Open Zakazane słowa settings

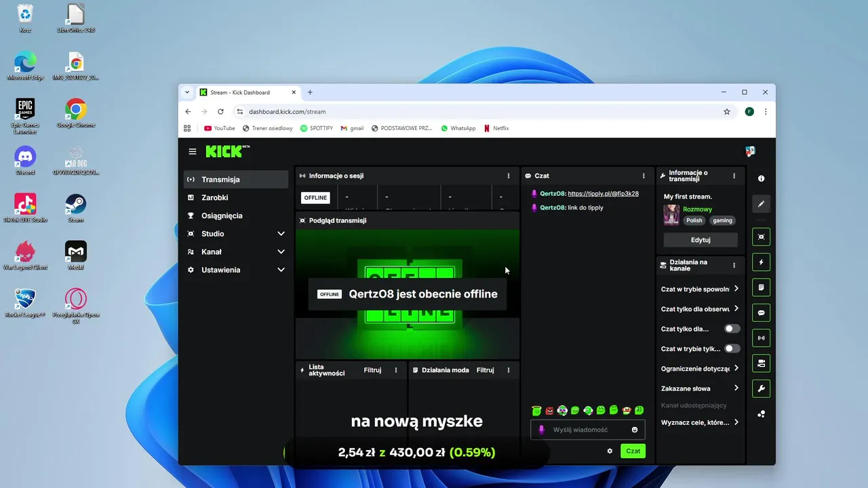(x=700, y=388)
